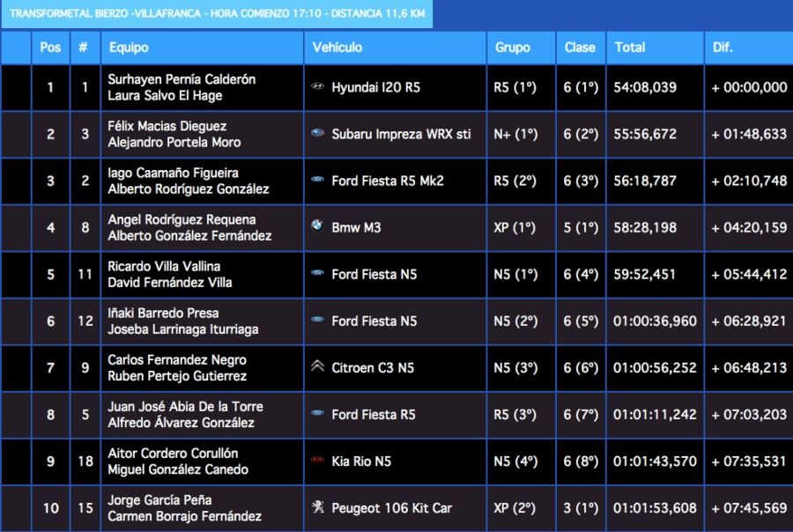The image size is (793, 532).
Task: Sort by the Grupo column header
Action: [513, 48]
